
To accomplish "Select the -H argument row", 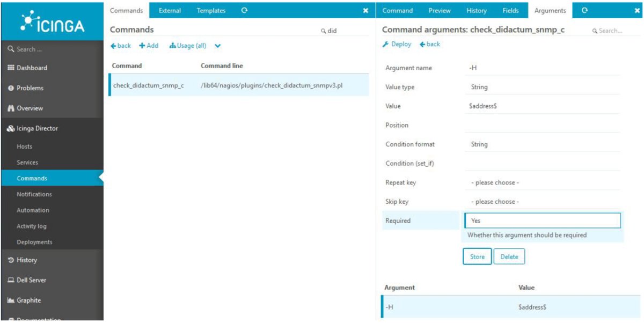I will 509,307.
